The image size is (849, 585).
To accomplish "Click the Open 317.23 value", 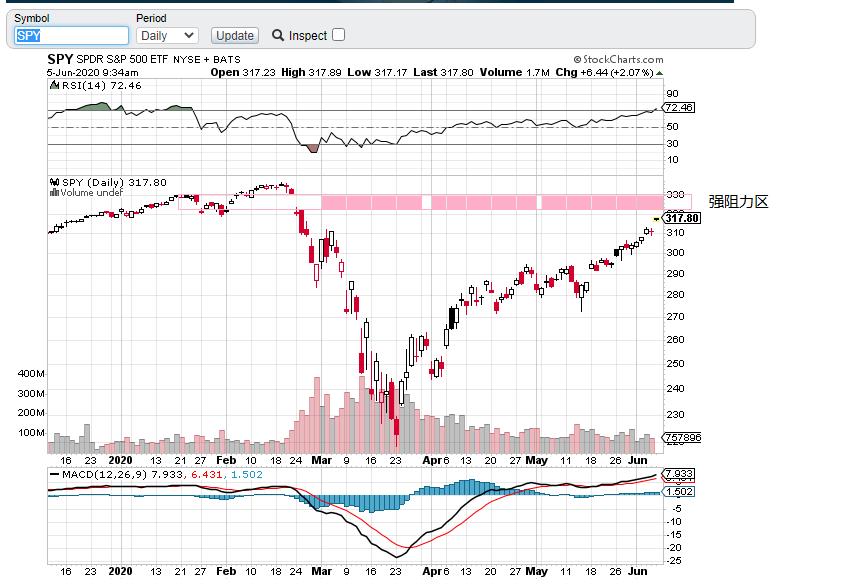I will click(x=243, y=73).
